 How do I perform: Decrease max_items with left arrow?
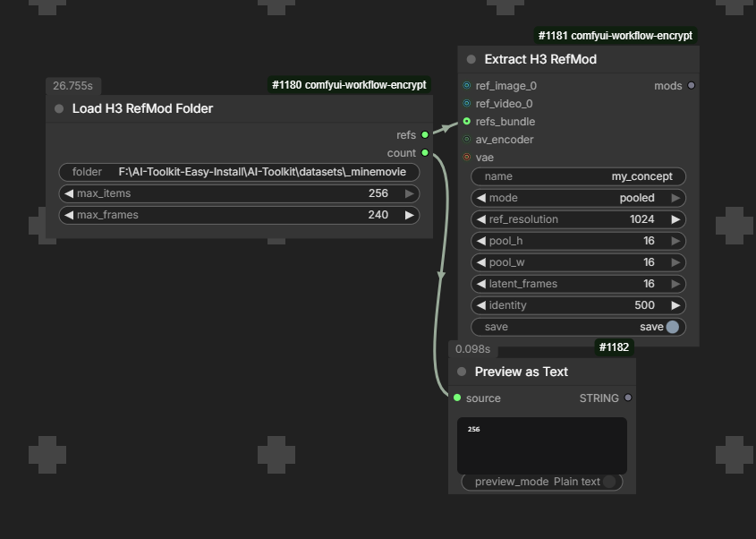[69, 193]
